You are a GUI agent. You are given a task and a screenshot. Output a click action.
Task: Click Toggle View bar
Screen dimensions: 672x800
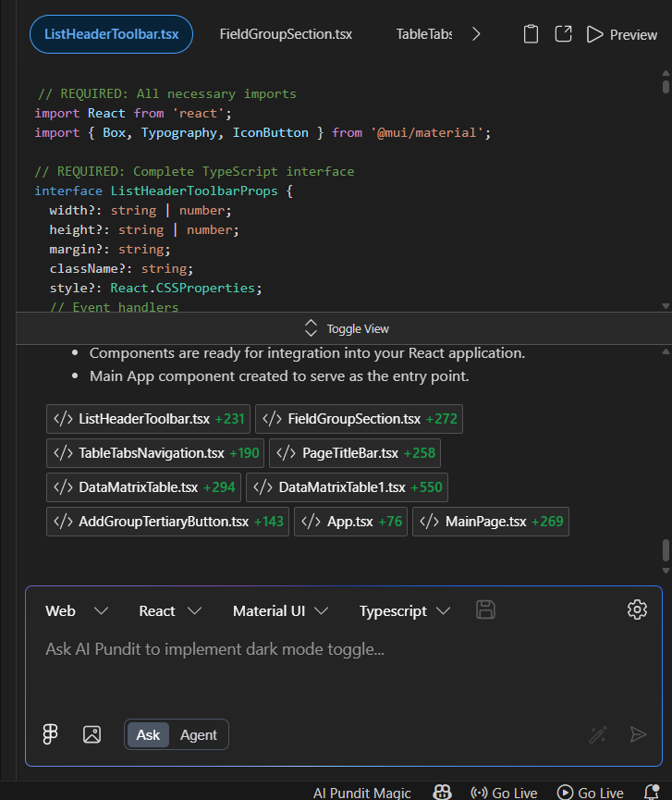pyautogui.click(x=344, y=328)
